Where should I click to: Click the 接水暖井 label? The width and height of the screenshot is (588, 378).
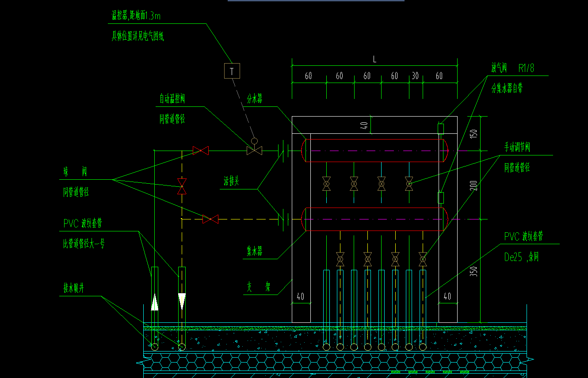point(73,288)
